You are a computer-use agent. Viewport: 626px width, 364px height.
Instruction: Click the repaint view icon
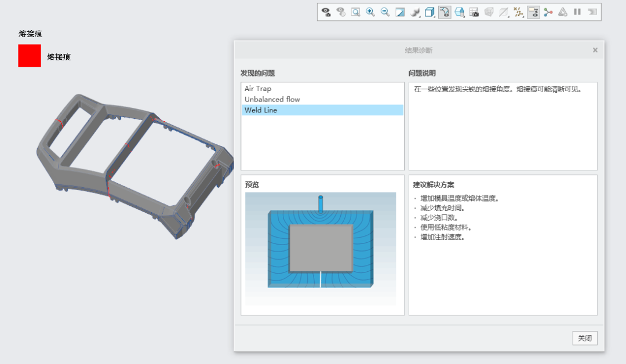(399, 12)
